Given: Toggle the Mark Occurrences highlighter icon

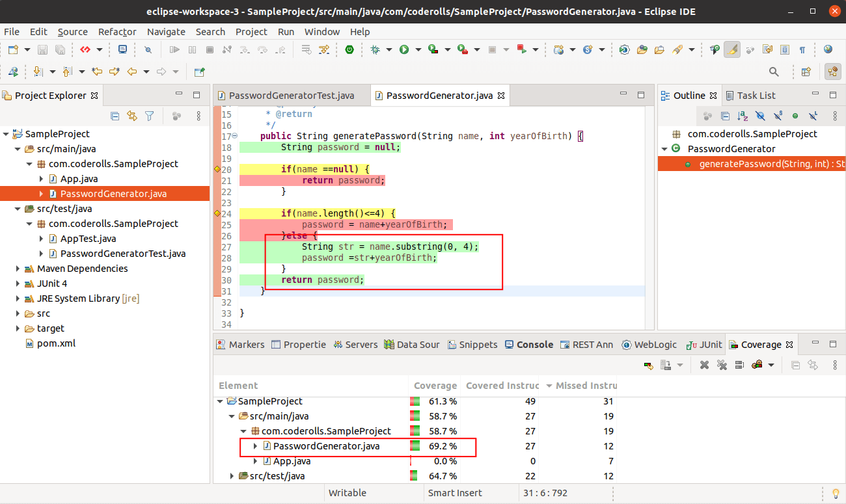Looking at the screenshot, I should (x=731, y=49).
